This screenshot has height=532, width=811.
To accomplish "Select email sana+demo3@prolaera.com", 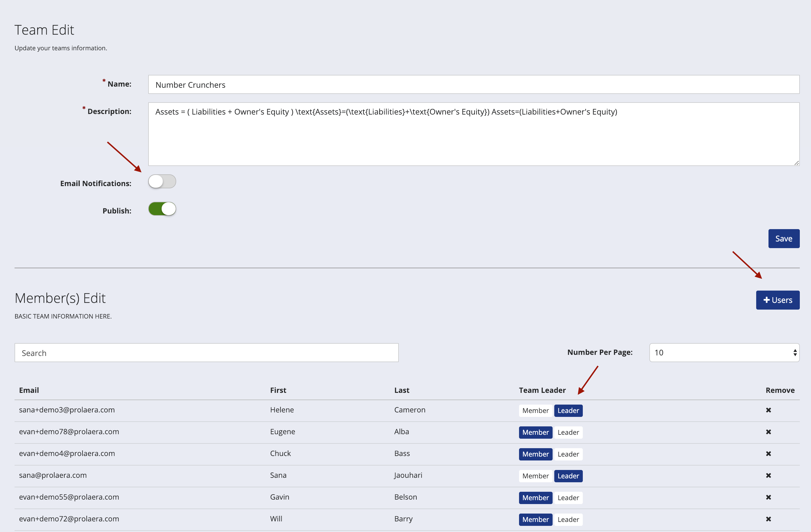I will click(x=67, y=410).
